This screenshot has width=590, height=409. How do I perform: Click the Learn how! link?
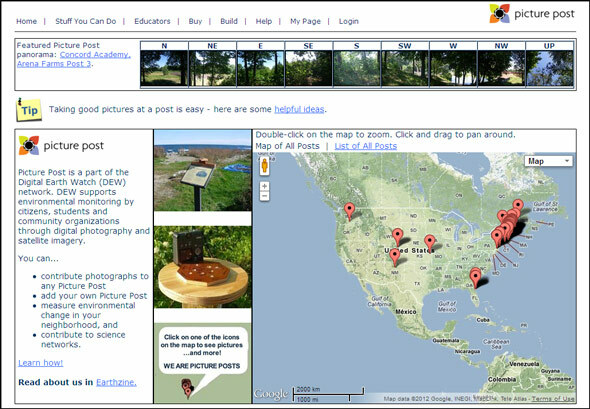(41, 363)
